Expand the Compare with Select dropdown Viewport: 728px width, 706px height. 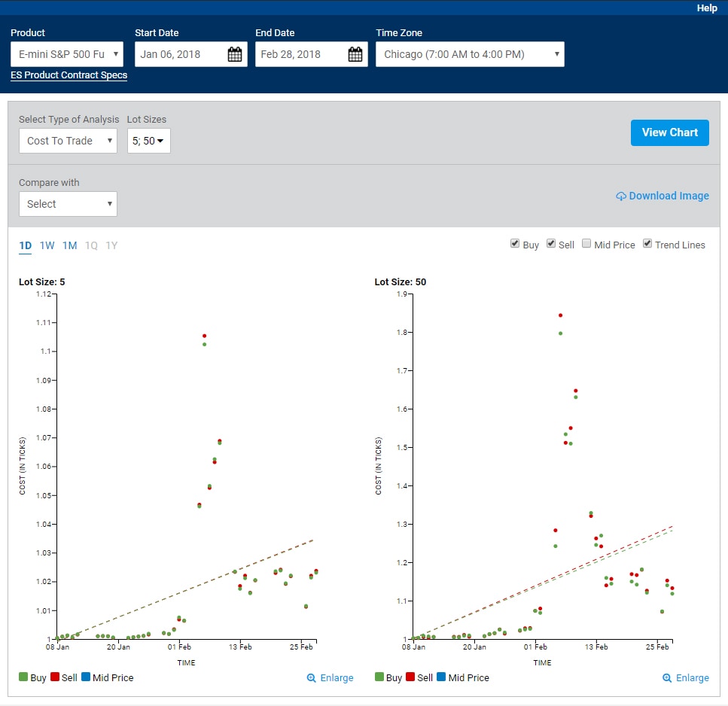(x=68, y=204)
